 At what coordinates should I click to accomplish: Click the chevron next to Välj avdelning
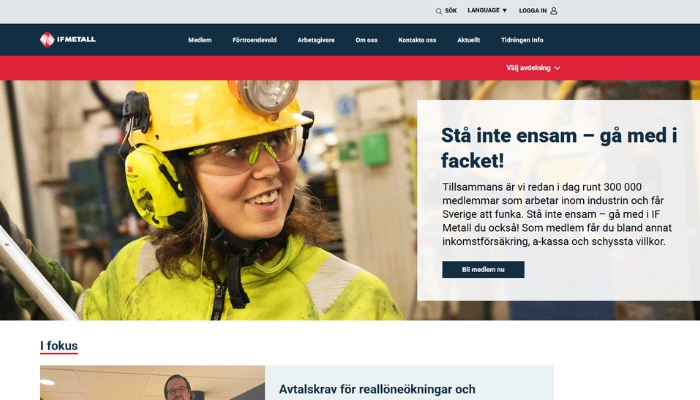coord(557,68)
